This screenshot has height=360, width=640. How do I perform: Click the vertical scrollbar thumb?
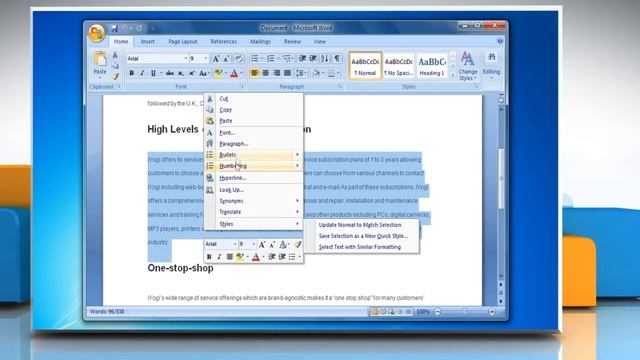(x=501, y=179)
